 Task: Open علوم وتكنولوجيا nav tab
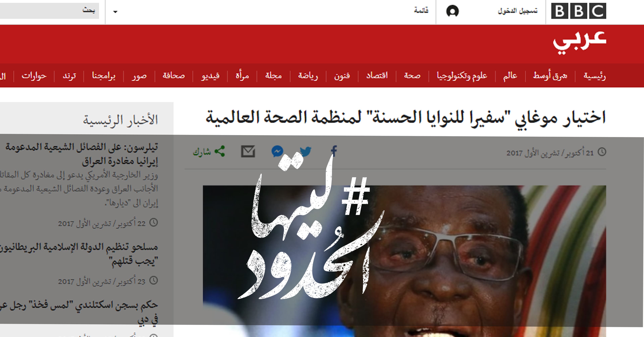point(462,75)
